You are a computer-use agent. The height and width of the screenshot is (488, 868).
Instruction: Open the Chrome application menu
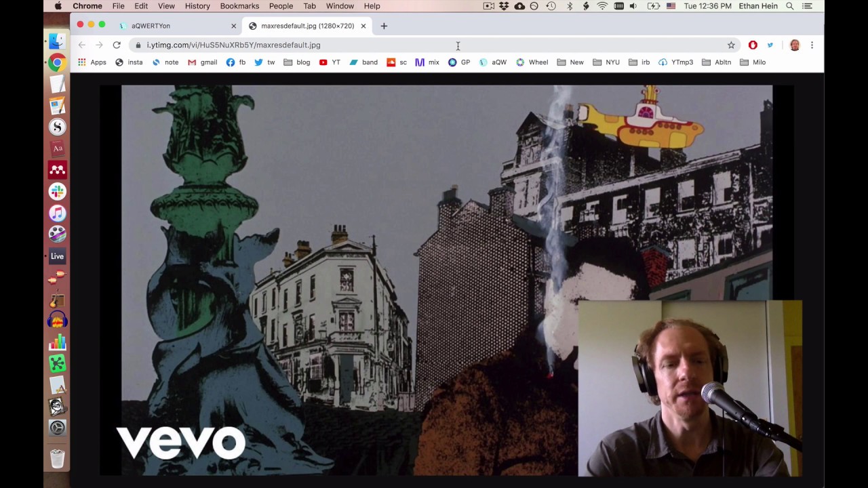[87, 6]
